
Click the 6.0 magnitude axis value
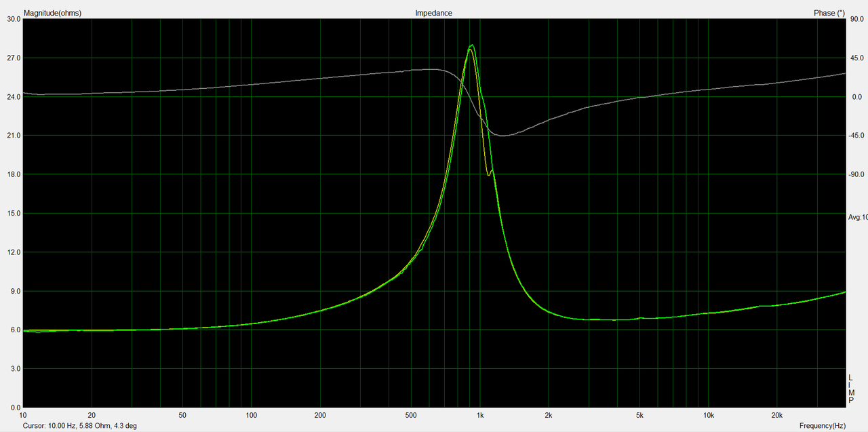click(15, 330)
